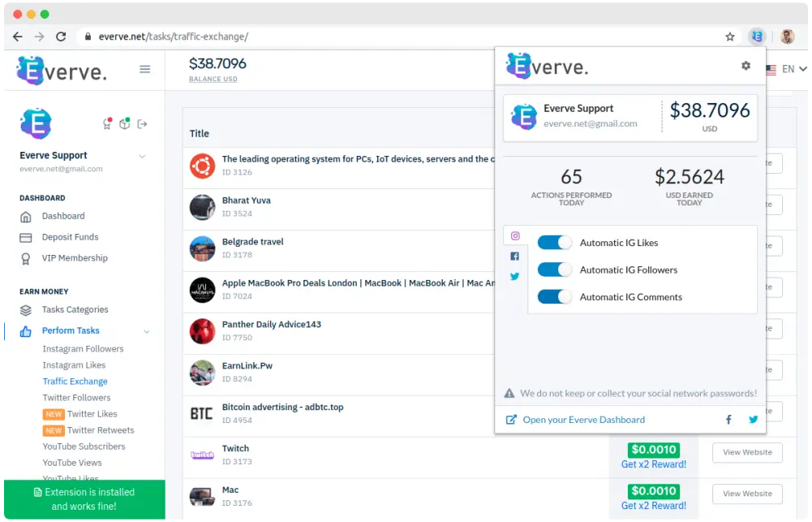The width and height of the screenshot is (812, 522).
Task: Turn off Automatic IG Followers
Action: pyautogui.click(x=555, y=270)
